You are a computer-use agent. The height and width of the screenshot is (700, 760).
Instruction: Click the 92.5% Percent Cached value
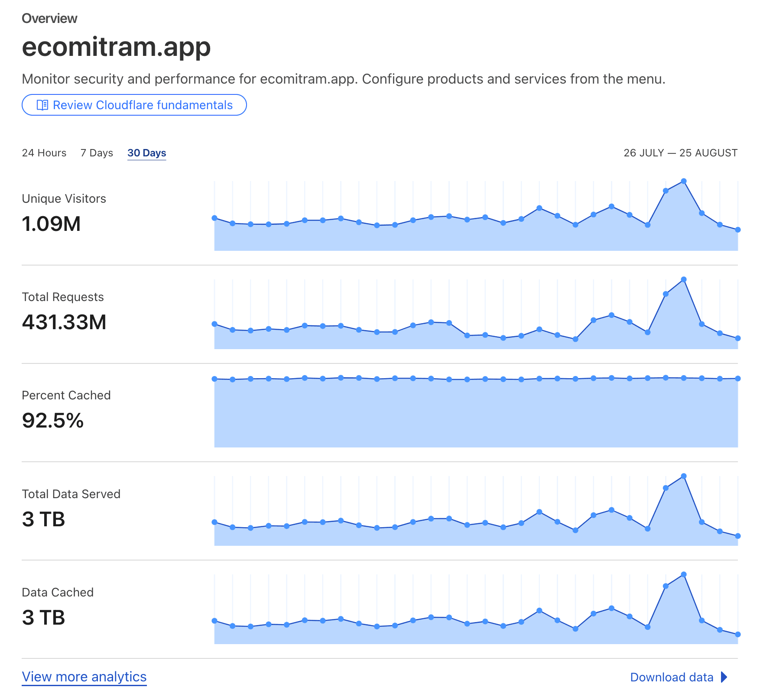click(x=53, y=421)
